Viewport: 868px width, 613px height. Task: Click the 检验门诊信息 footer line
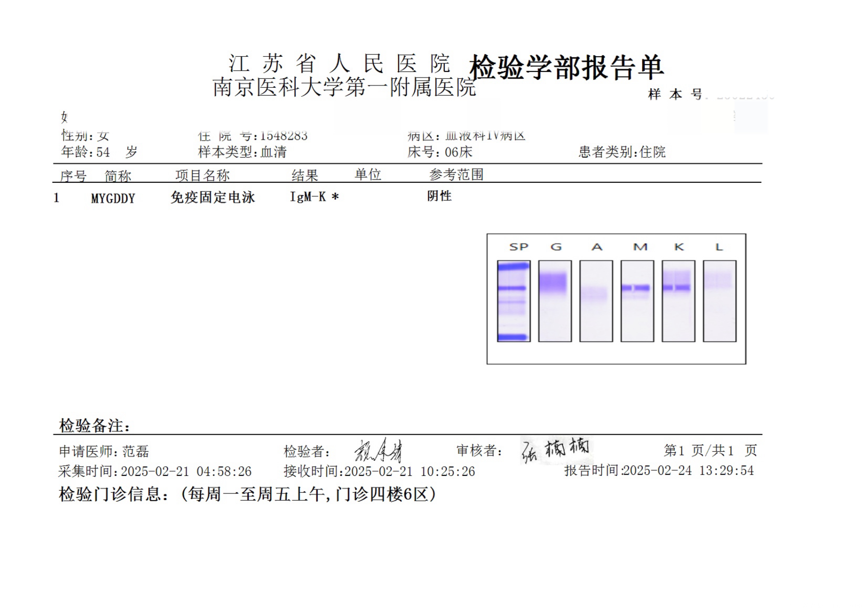(248, 494)
